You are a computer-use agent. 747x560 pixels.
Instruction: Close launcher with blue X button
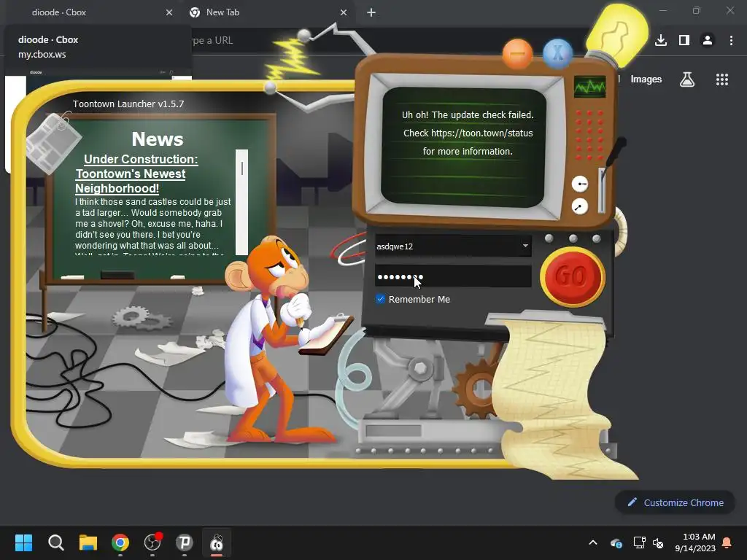[x=557, y=52]
